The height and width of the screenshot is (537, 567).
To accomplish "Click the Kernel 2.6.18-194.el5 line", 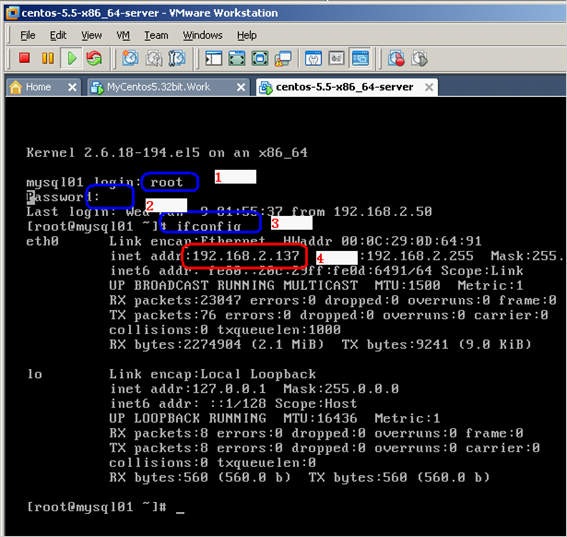I will (x=167, y=153).
